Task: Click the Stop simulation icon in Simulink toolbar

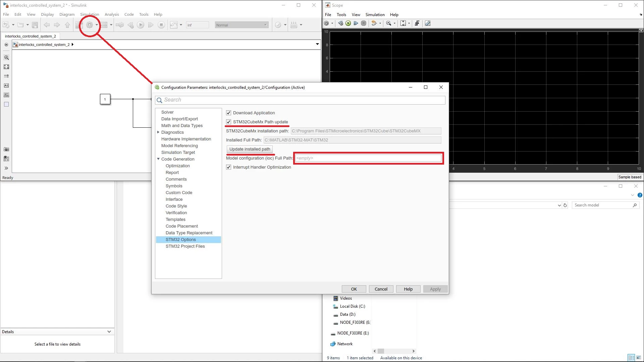Action: tap(161, 25)
